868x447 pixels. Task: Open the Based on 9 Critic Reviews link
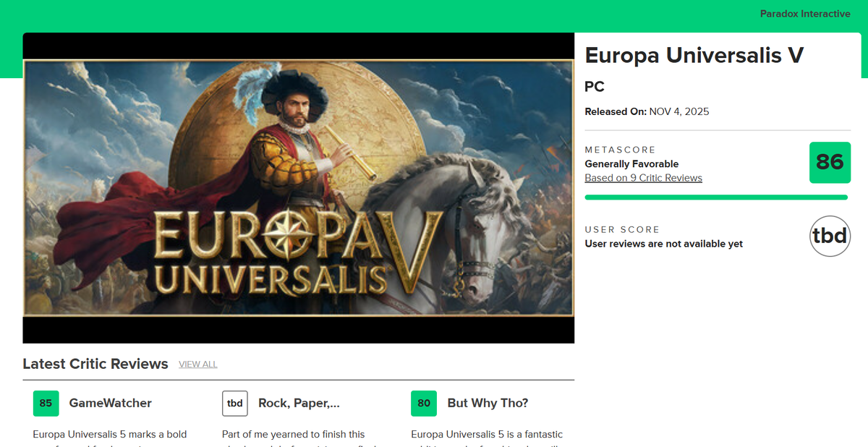click(x=643, y=178)
